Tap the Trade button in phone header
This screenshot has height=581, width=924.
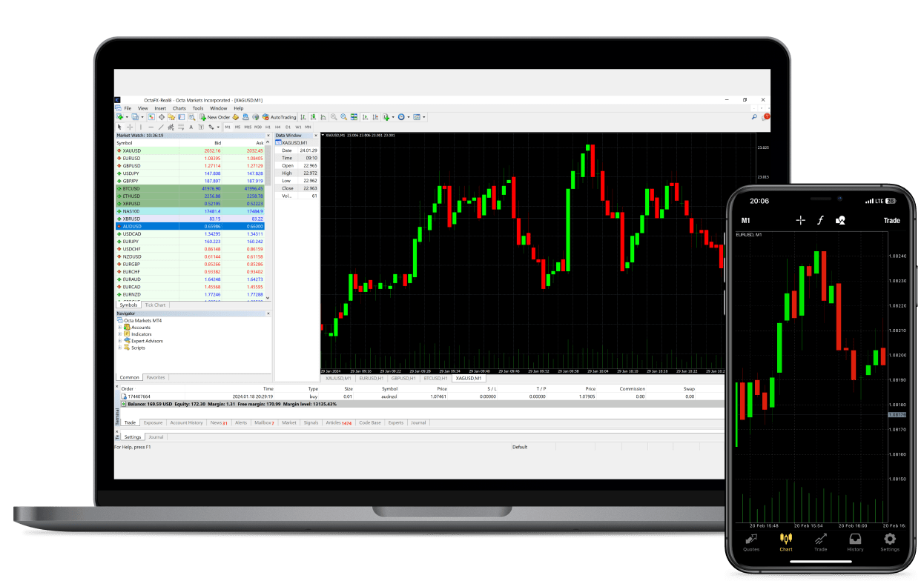point(891,220)
